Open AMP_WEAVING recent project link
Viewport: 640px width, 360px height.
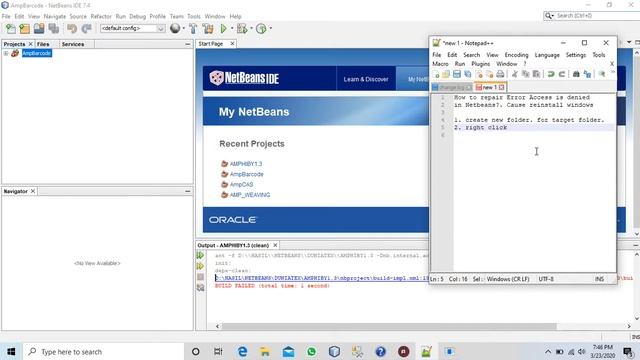point(250,195)
